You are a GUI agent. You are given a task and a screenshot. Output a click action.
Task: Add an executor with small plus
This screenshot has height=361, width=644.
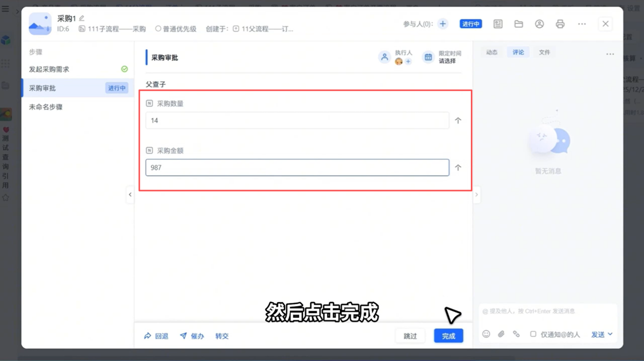click(x=408, y=62)
